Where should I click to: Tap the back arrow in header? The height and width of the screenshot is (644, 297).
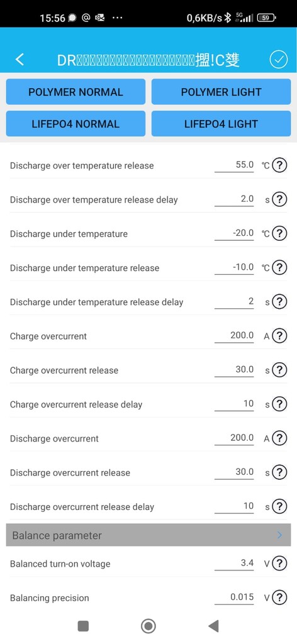(x=20, y=60)
